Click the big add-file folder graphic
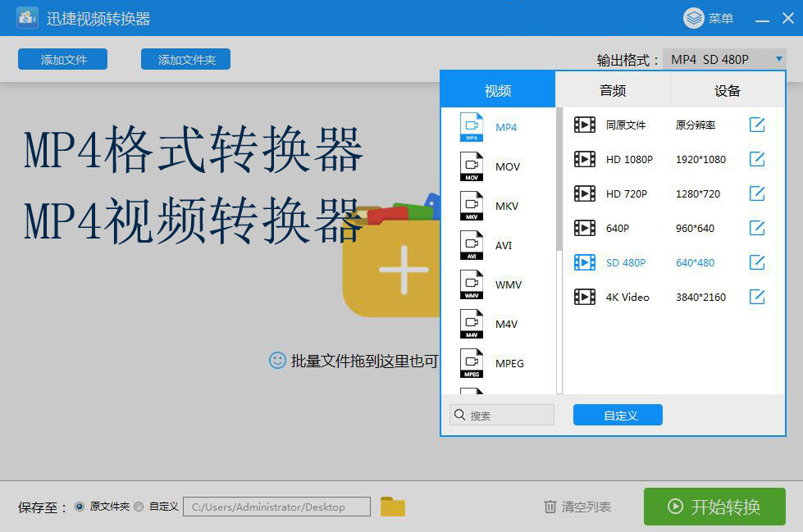 [392, 256]
